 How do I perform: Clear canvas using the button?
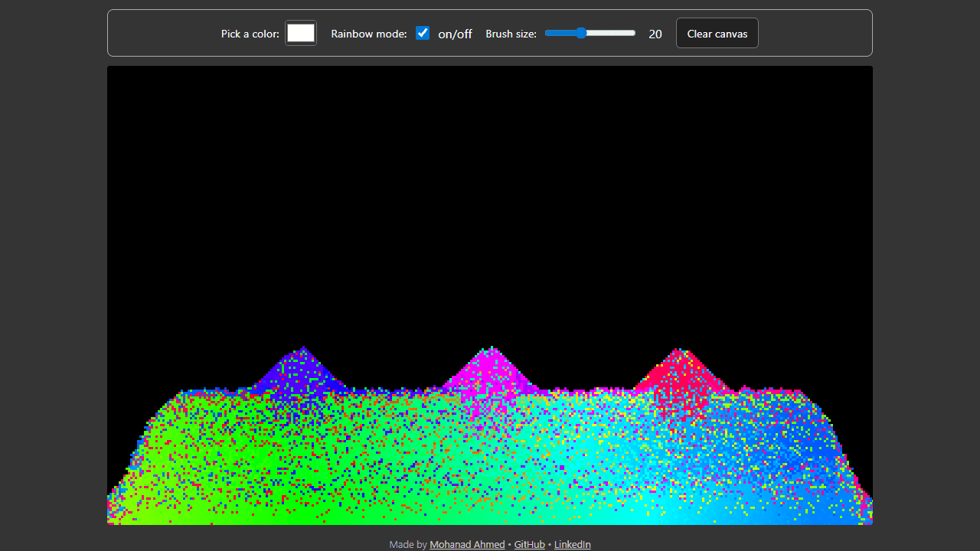[717, 33]
